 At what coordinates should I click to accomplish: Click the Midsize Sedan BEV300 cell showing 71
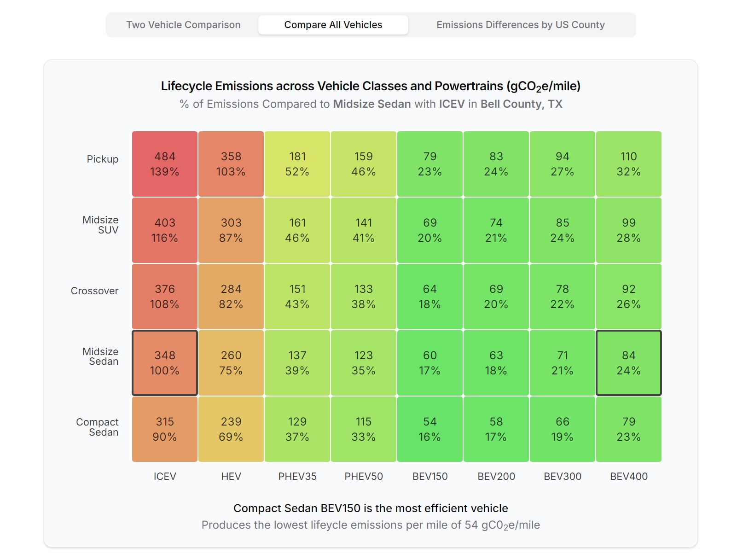[x=563, y=363]
